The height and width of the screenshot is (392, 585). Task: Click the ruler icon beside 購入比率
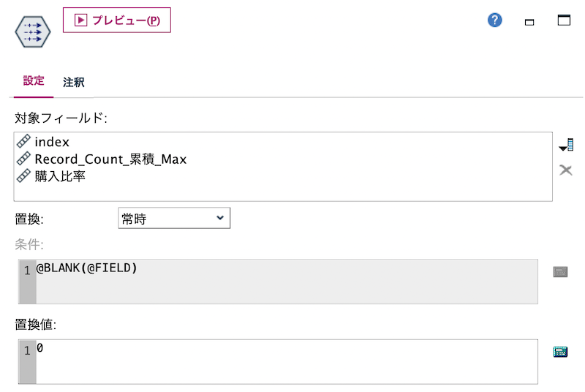click(x=23, y=176)
